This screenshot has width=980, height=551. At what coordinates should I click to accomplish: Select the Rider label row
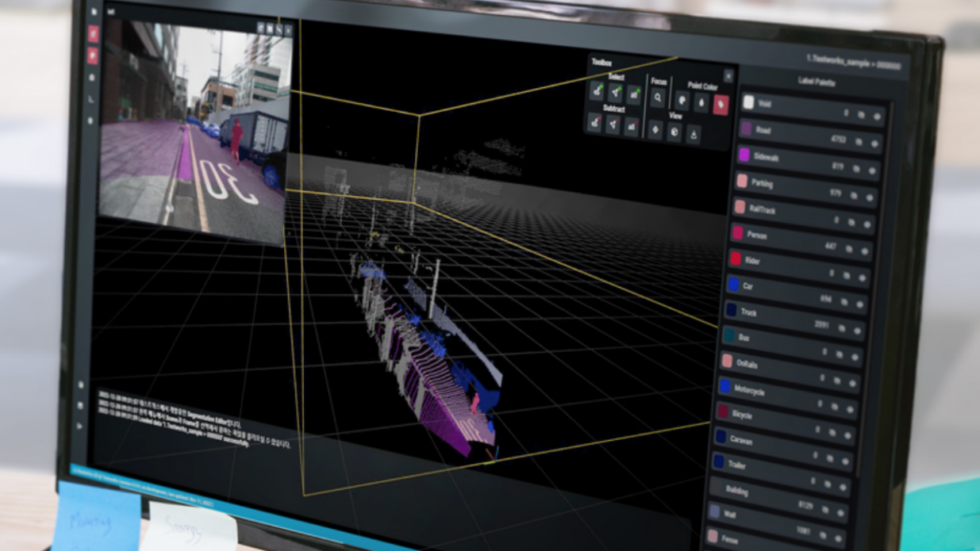(799, 267)
